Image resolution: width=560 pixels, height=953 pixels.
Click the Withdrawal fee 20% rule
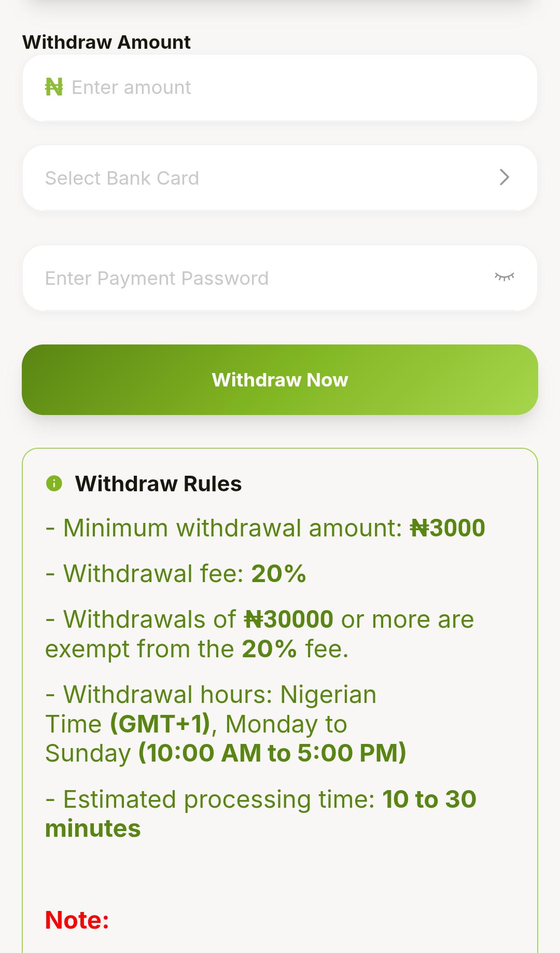click(175, 573)
